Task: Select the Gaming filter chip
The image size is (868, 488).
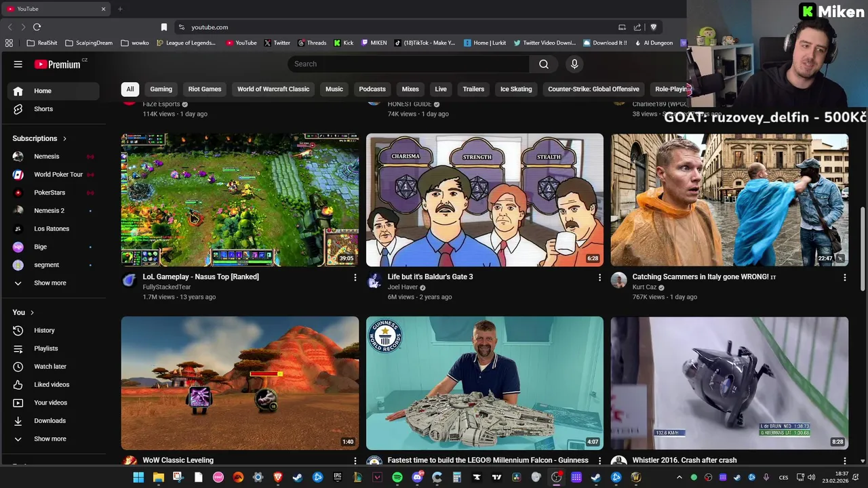Action: (x=161, y=89)
